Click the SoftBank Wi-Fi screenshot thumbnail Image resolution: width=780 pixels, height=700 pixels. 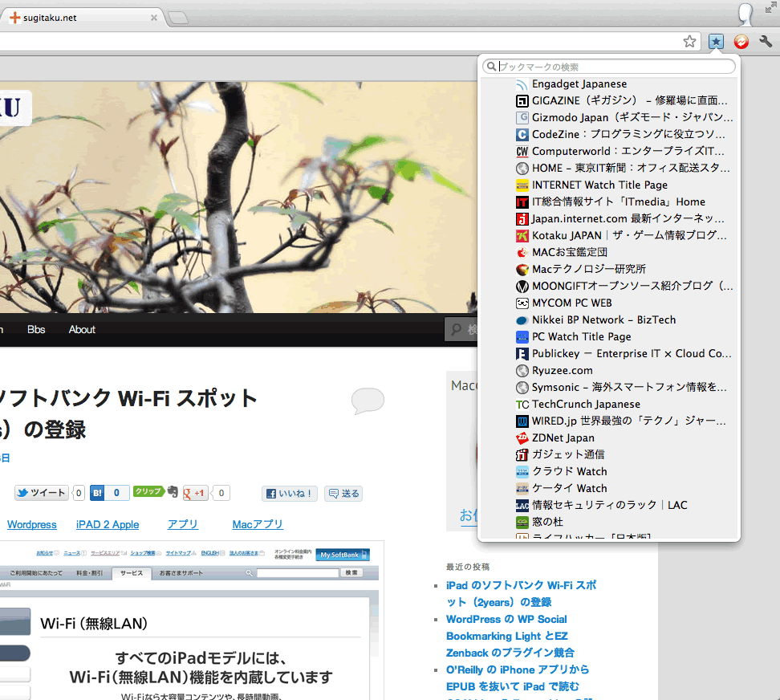[192, 621]
